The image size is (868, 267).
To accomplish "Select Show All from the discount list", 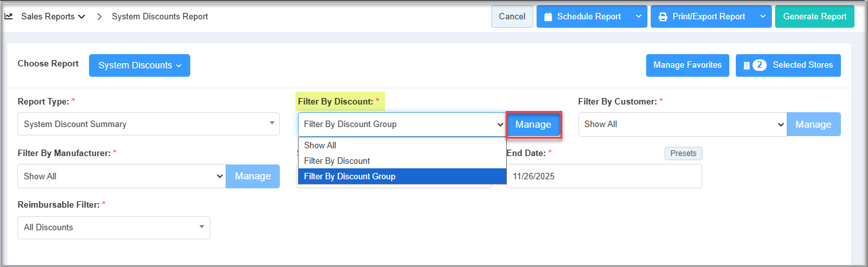I will pos(321,146).
